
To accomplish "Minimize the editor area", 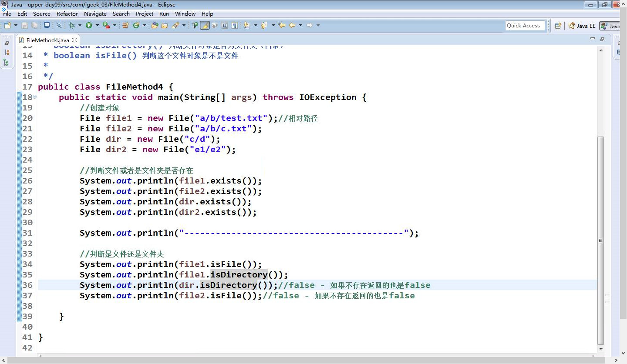I will coord(593,39).
